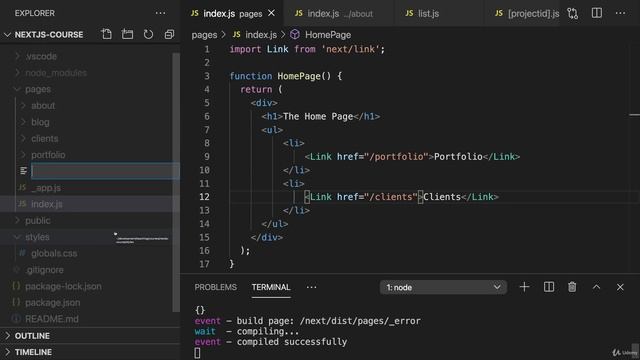Select the TERMINAL panel tab
Image resolution: width=640 pixels, height=360 pixels.
271,287
